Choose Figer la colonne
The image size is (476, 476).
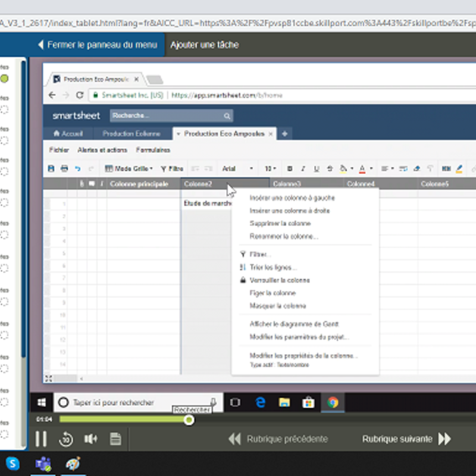[273, 293]
